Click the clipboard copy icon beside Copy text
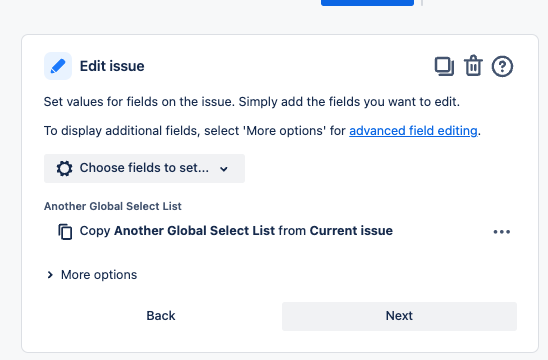Image resolution: width=548 pixels, height=360 pixels. 65,232
